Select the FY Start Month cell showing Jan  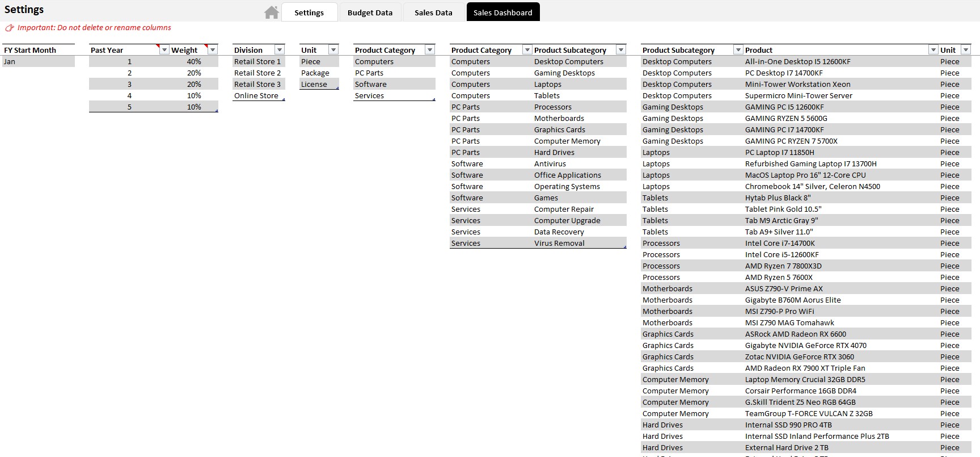[x=38, y=61]
